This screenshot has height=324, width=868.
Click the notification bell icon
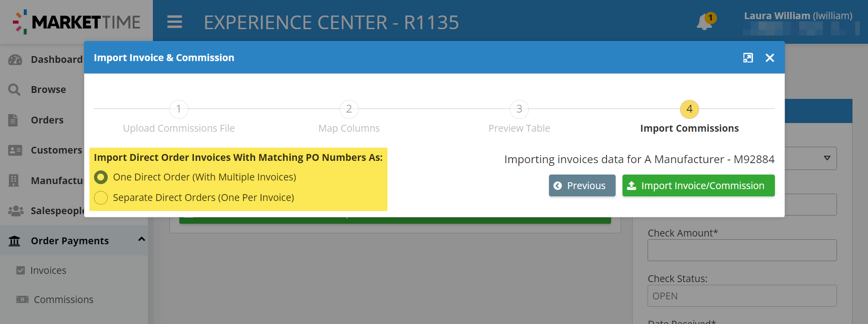(x=704, y=22)
